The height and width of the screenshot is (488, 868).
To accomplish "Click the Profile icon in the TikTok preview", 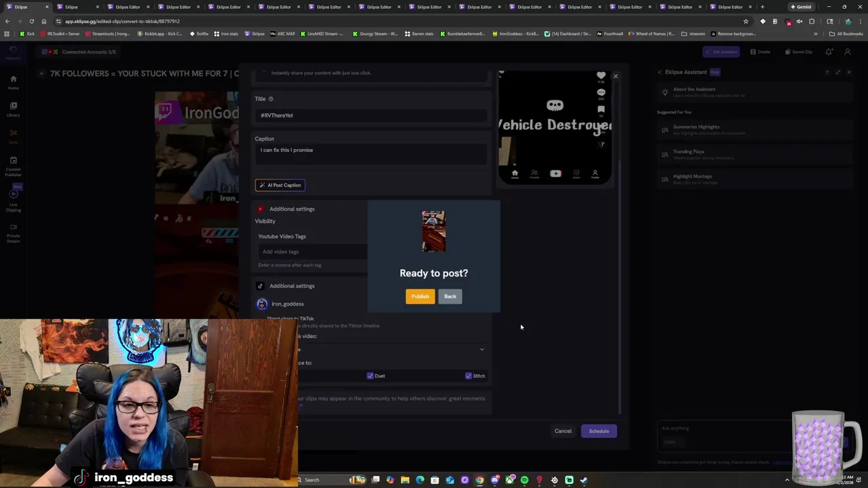I will point(595,174).
